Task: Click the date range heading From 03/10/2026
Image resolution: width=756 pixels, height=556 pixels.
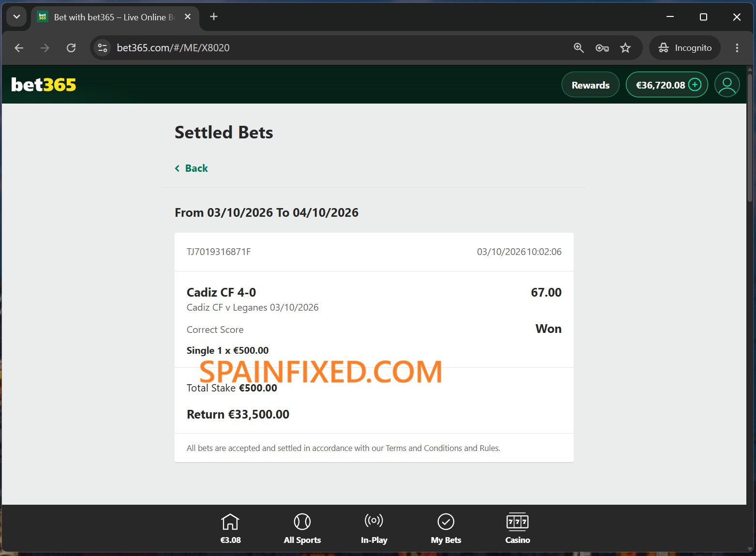Action: tap(267, 212)
